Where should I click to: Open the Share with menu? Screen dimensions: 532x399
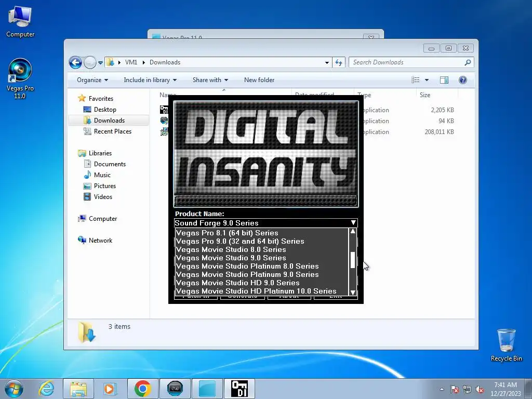click(210, 80)
